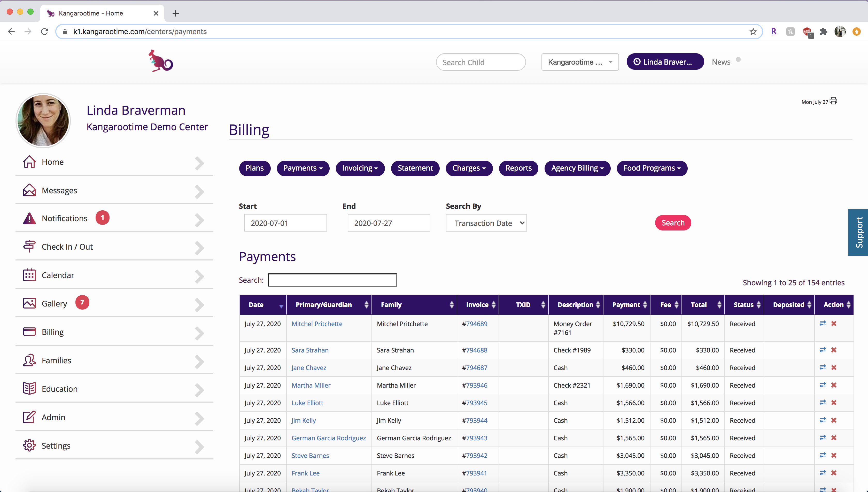This screenshot has width=868, height=492.
Task: Open the browser extensions puzzle icon
Action: [x=823, y=32]
